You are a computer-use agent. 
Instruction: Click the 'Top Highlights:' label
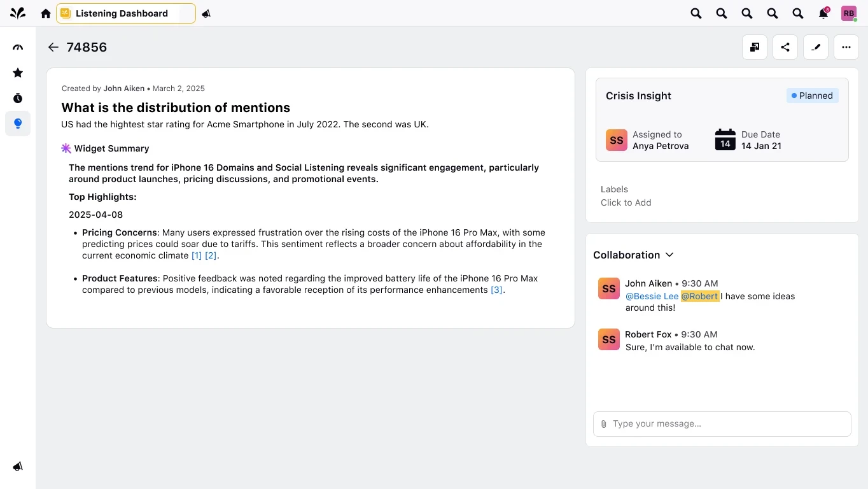click(x=102, y=197)
